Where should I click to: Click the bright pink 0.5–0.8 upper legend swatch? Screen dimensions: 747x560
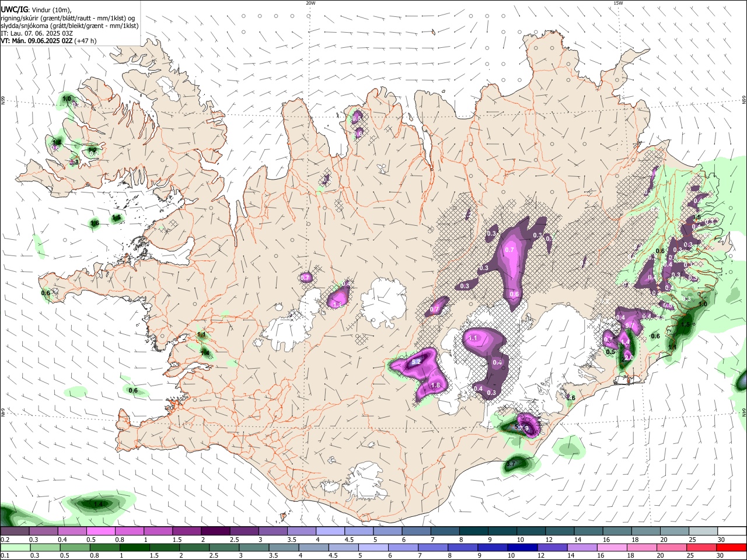point(101,531)
